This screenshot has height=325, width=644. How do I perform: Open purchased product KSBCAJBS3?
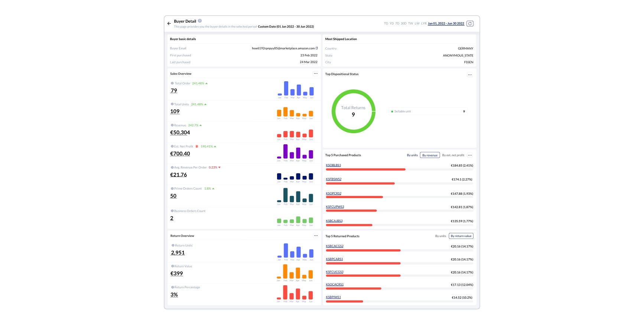coord(334,221)
